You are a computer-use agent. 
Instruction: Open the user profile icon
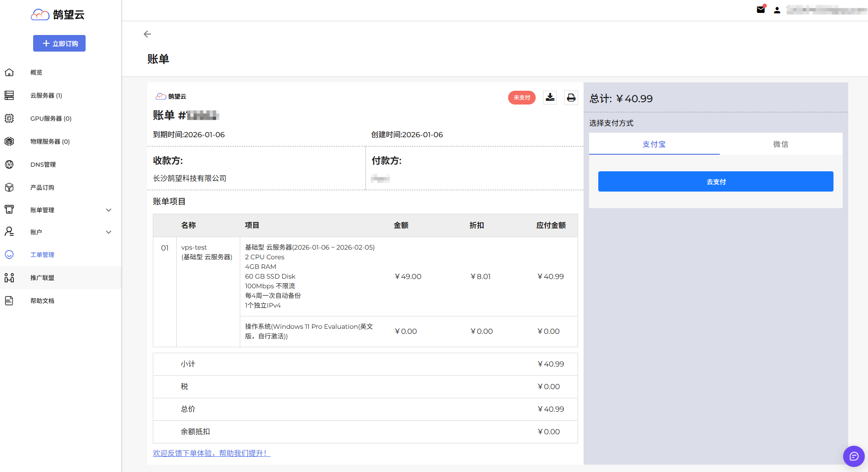tap(777, 10)
